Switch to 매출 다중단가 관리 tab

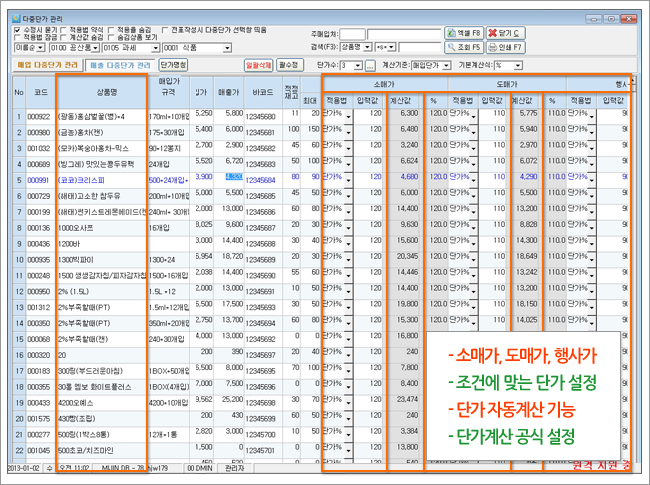tap(120, 65)
